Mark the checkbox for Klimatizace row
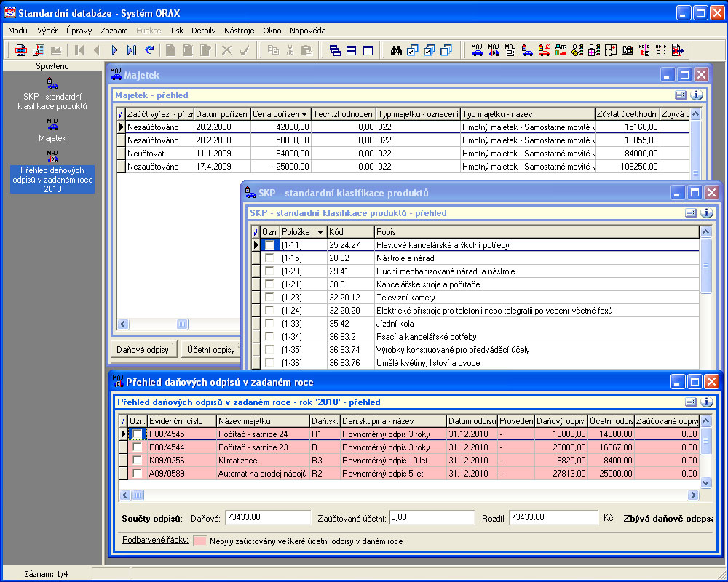Image resolution: width=728 pixels, height=582 pixels. (137, 460)
